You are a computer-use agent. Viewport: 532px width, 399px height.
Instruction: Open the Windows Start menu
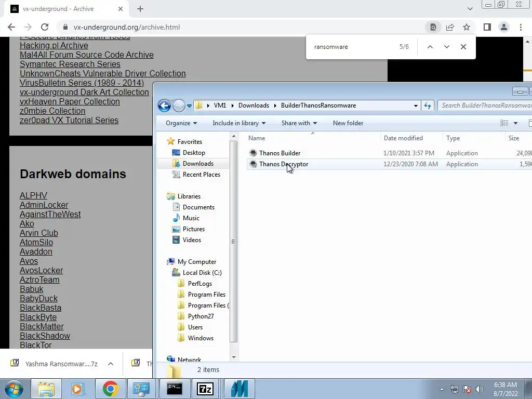[14, 389]
